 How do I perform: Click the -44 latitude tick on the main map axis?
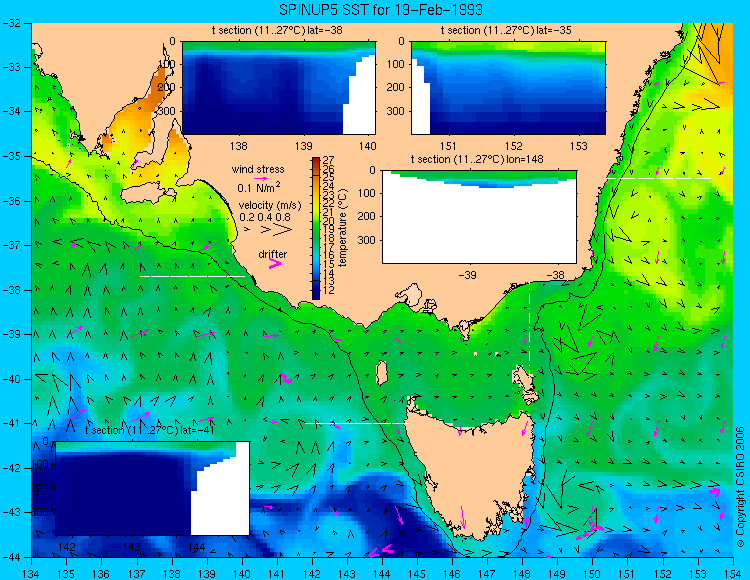tap(11, 557)
